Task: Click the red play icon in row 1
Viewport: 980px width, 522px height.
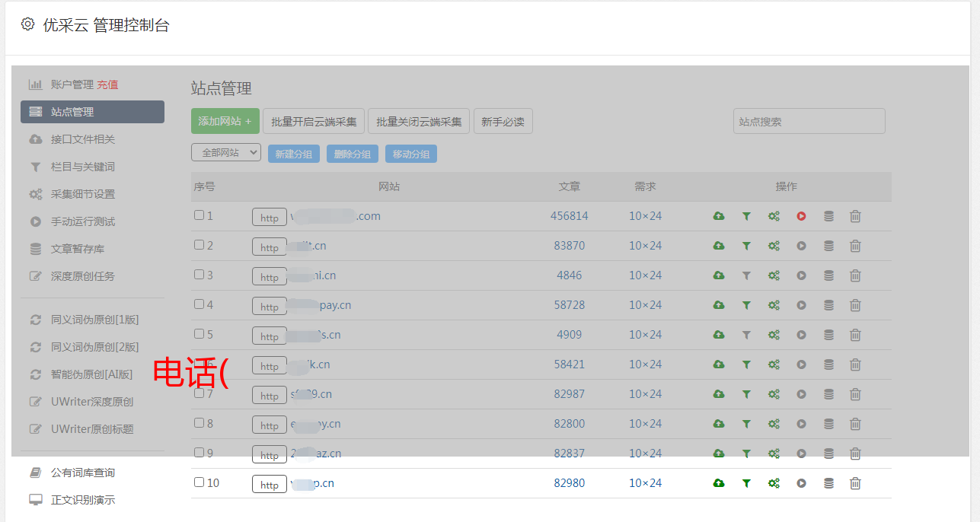Action: 801,216
